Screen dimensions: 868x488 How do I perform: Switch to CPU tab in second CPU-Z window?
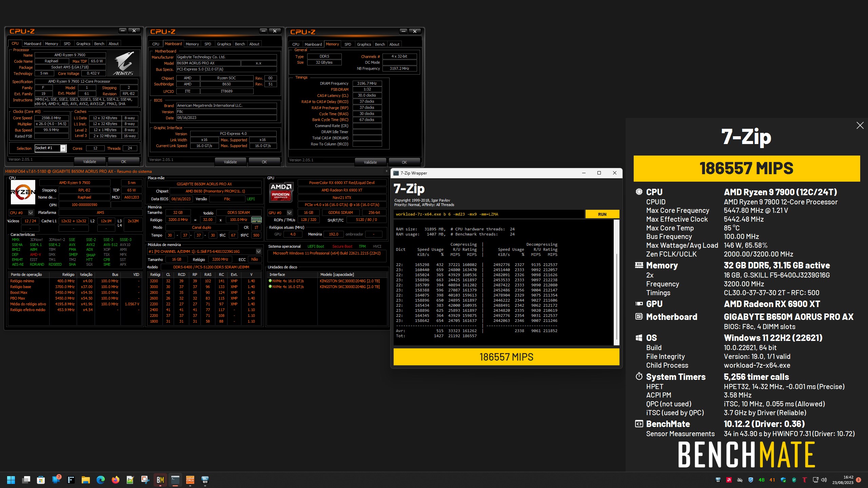[x=156, y=44]
